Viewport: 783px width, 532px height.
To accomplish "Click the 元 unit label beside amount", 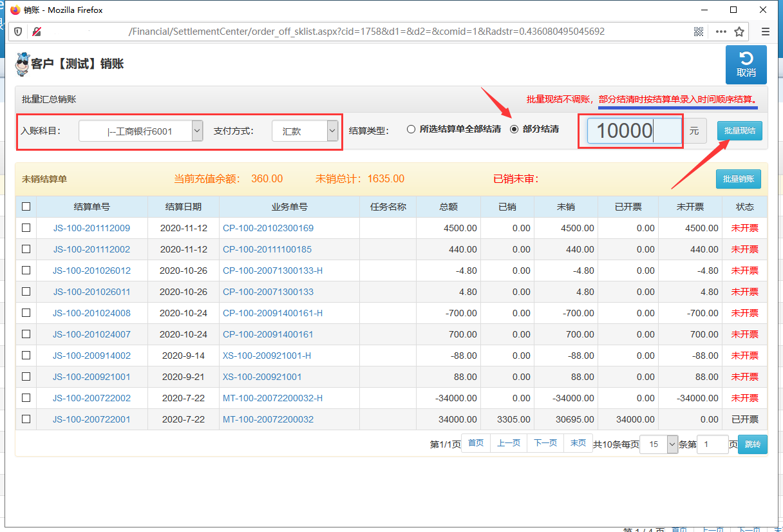I will [693, 131].
